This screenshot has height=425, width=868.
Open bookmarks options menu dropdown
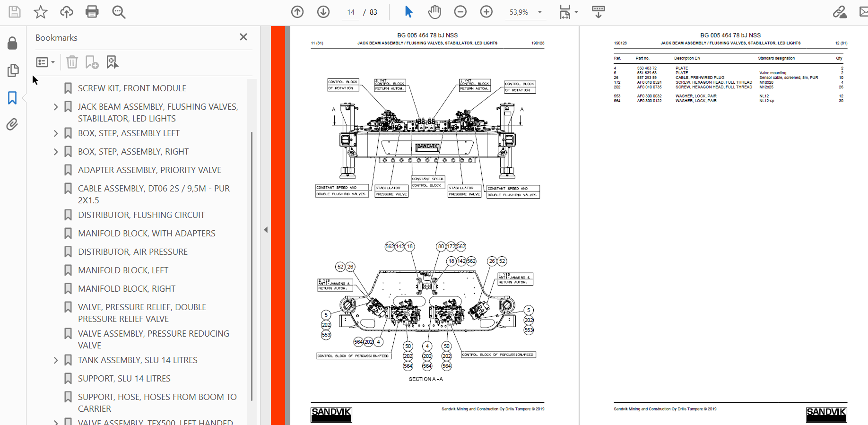click(x=45, y=62)
